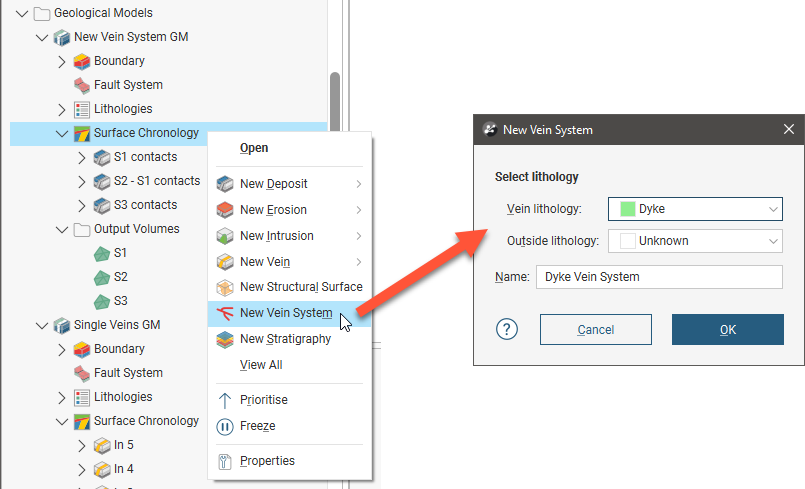
Task: Click the New Intrusion menu icon
Action: coord(225,236)
